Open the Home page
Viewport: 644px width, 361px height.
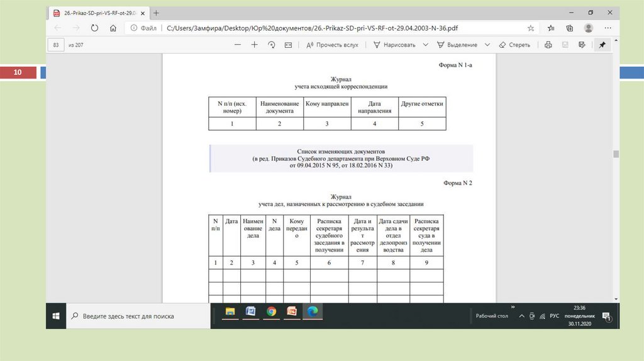[x=113, y=28]
